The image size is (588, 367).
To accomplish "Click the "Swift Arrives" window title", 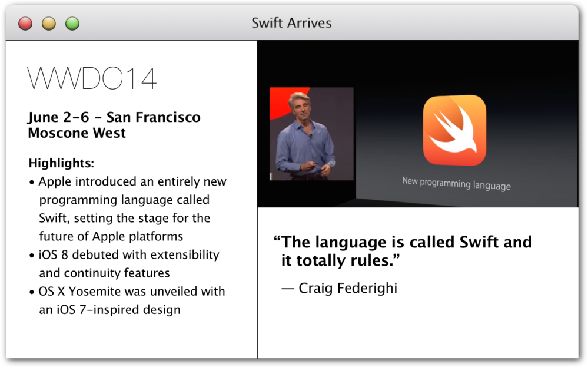I will 291,23.
